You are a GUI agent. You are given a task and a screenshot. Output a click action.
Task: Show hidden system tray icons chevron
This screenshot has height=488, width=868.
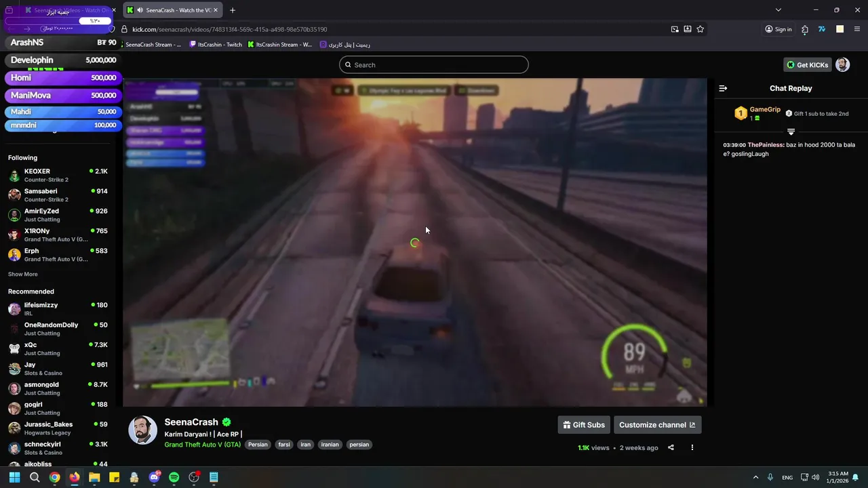click(755, 477)
